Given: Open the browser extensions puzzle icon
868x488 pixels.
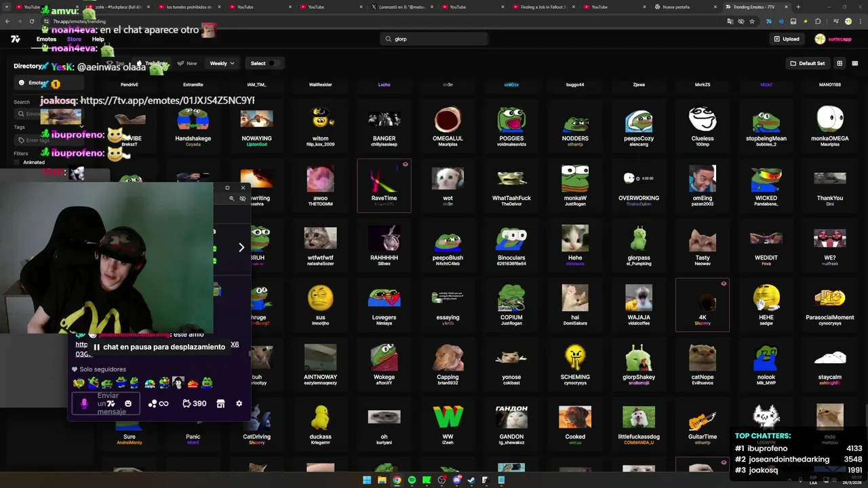Looking at the screenshot, I should coord(818,22).
